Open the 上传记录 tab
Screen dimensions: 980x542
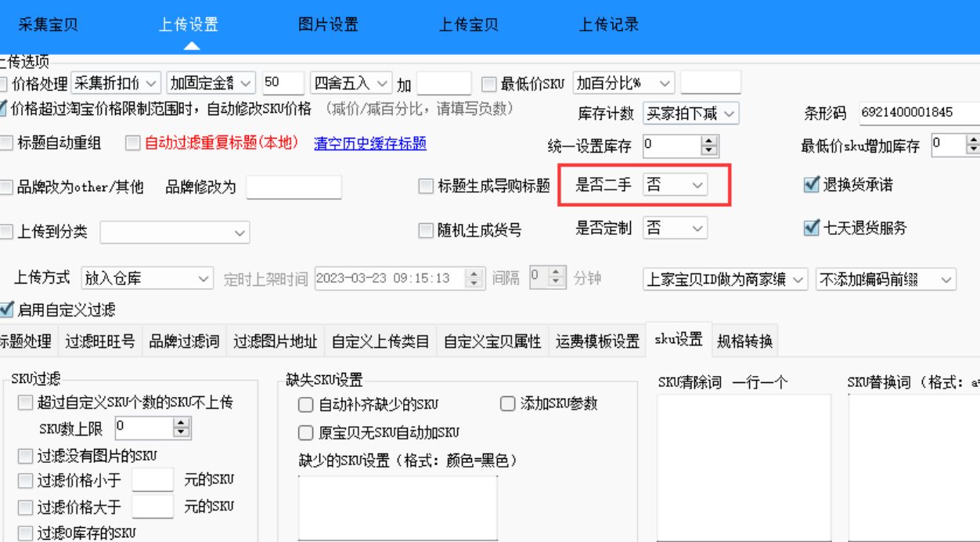click(x=609, y=24)
